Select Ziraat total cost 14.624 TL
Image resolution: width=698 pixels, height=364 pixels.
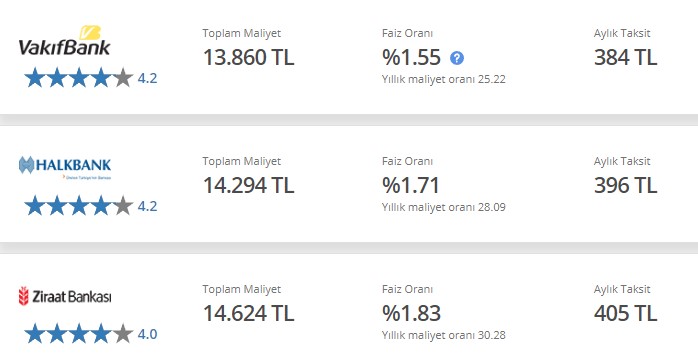click(248, 313)
